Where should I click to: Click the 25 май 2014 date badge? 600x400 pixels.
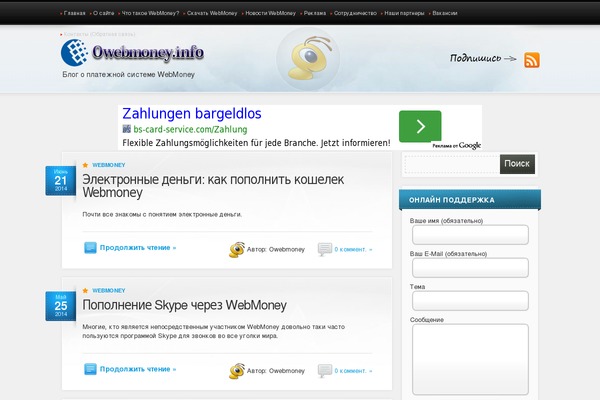point(60,306)
